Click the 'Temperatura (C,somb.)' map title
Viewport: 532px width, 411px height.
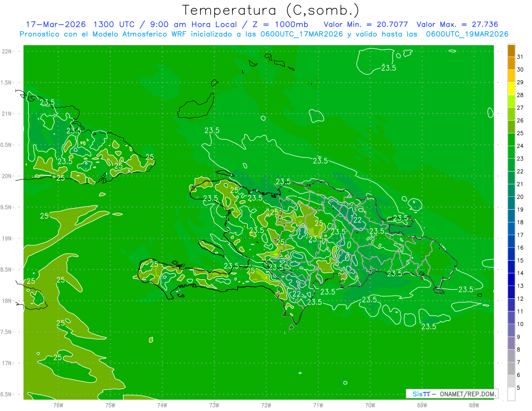pyautogui.click(x=271, y=10)
